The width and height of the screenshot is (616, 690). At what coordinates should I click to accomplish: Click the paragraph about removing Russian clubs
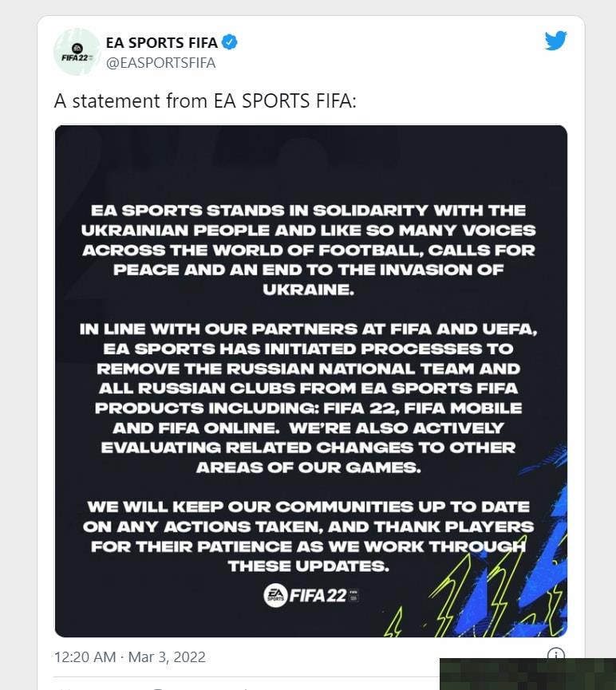pos(308,398)
